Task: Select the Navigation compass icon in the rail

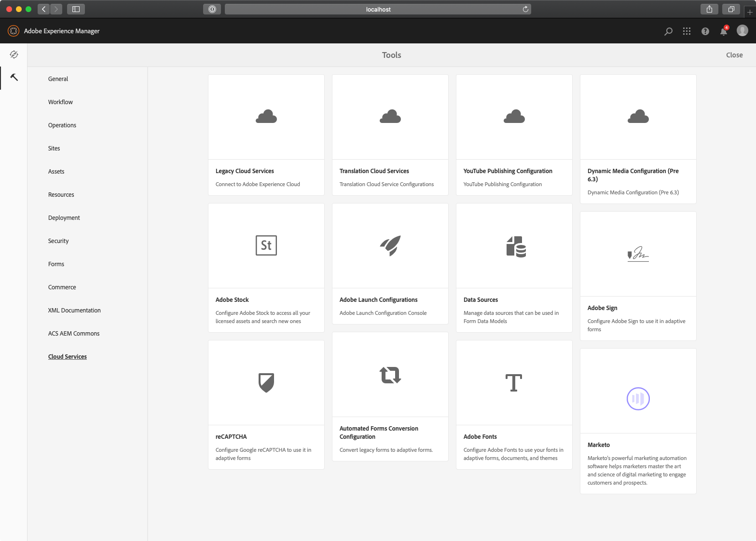Action: pos(14,54)
